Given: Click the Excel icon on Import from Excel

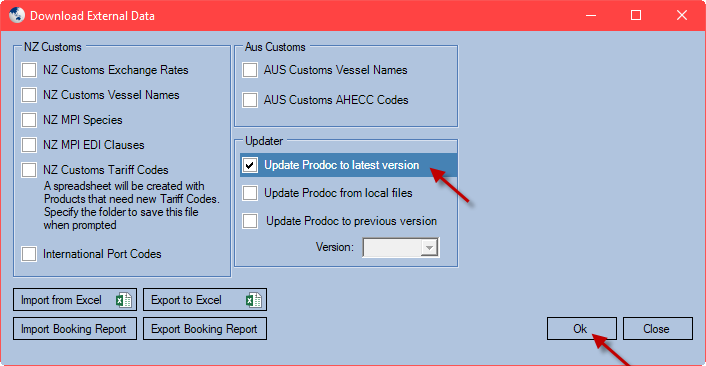Looking at the screenshot, I should pyautogui.click(x=124, y=300).
